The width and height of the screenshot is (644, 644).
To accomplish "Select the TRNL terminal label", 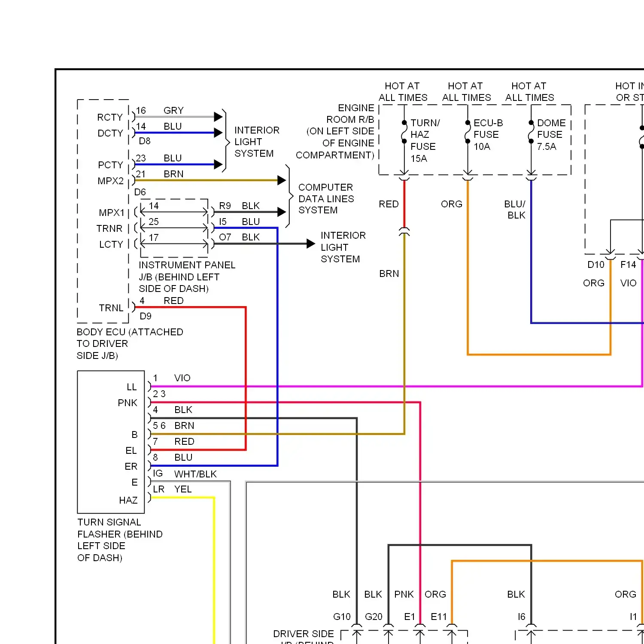I will [x=111, y=308].
